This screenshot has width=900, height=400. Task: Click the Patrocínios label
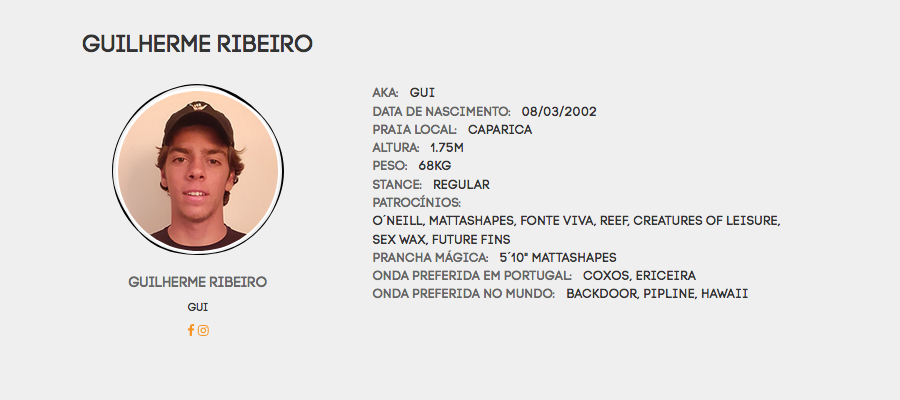pyautogui.click(x=417, y=203)
